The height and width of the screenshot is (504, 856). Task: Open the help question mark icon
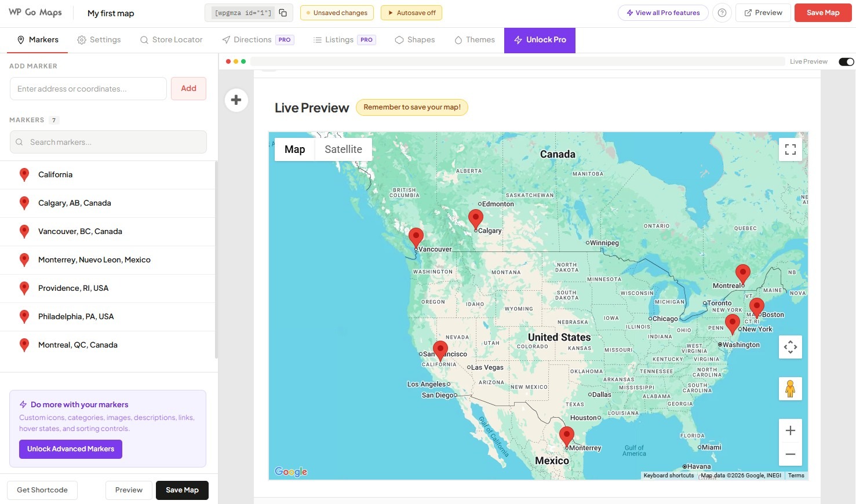pos(722,13)
